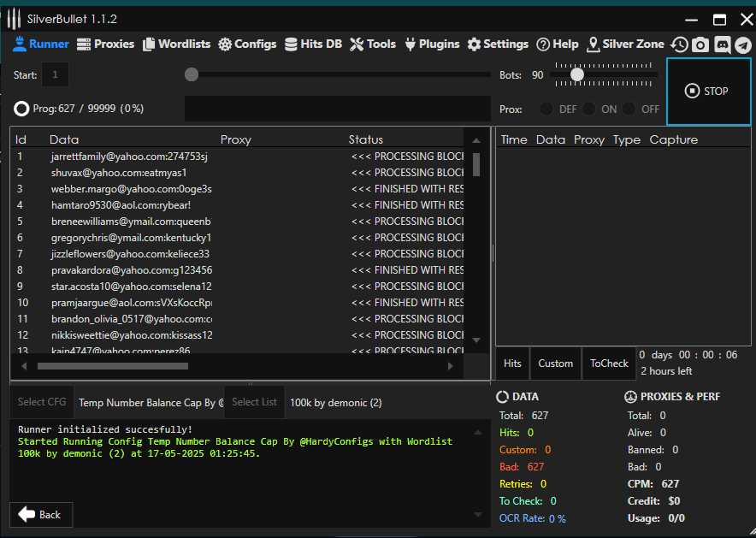
Task: Click the progress circle icon beside Prog
Action: coord(21,109)
